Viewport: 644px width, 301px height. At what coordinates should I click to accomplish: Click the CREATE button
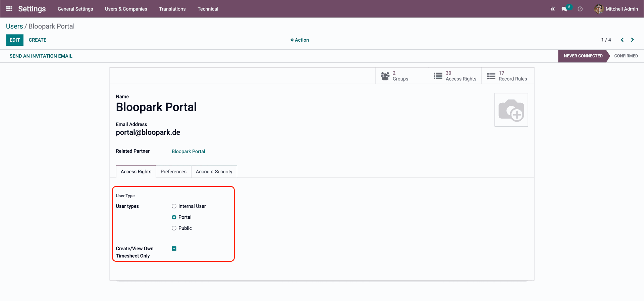38,40
